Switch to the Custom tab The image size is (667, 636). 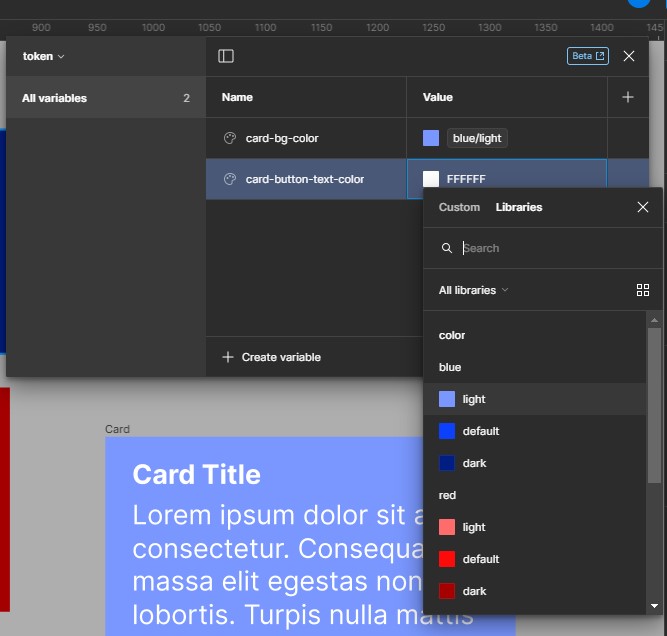[x=460, y=207]
